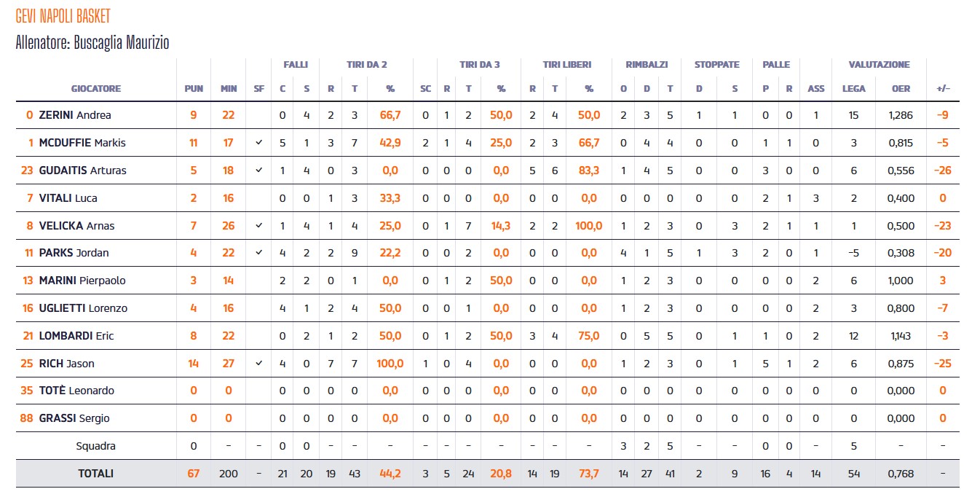Click the starter checkmark for VELICKA Arnas
980x497 pixels.
[x=259, y=226]
